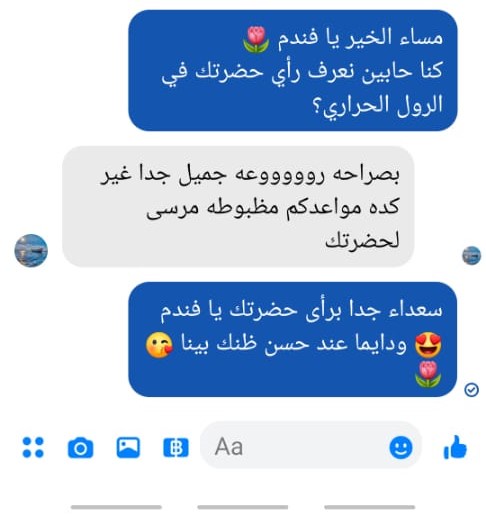Select the blue message starting with سعداء جدا
This screenshot has height=515, width=486.
tap(293, 339)
